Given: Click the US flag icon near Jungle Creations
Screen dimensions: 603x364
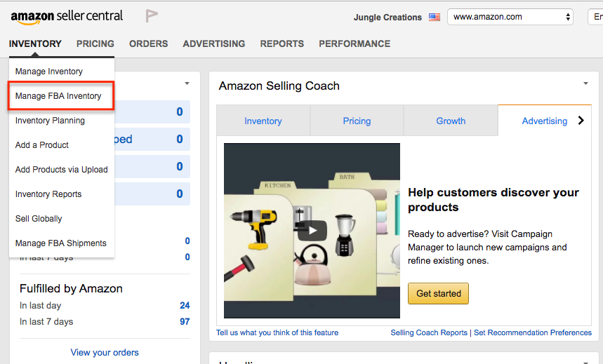Looking at the screenshot, I should point(435,17).
